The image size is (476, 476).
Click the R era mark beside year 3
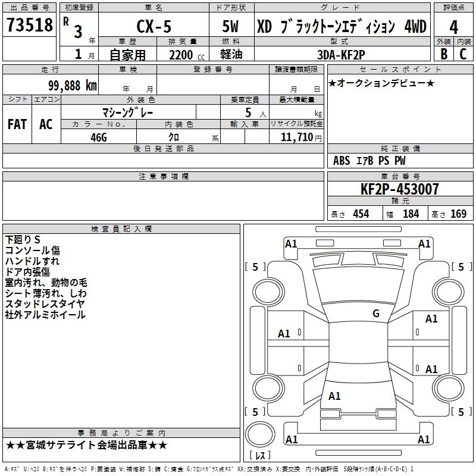(x=65, y=20)
